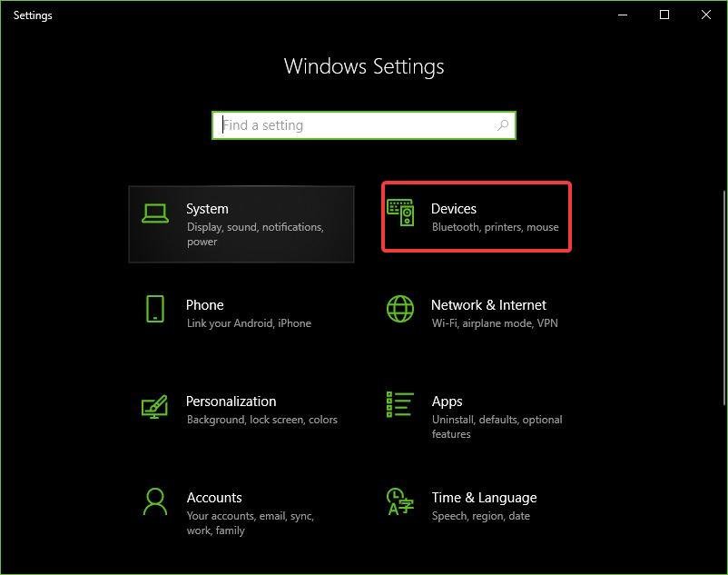
Task: Open Personalization title text
Action: point(231,402)
